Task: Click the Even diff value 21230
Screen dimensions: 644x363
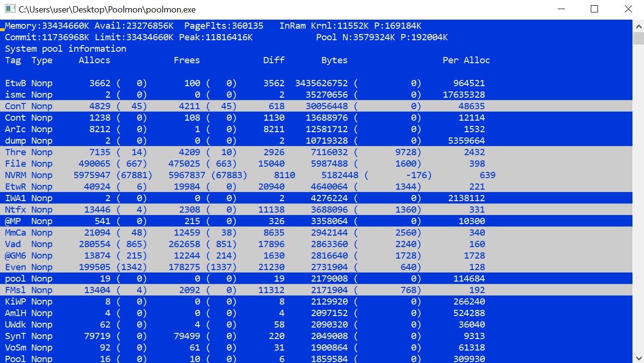Action: (x=271, y=267)
